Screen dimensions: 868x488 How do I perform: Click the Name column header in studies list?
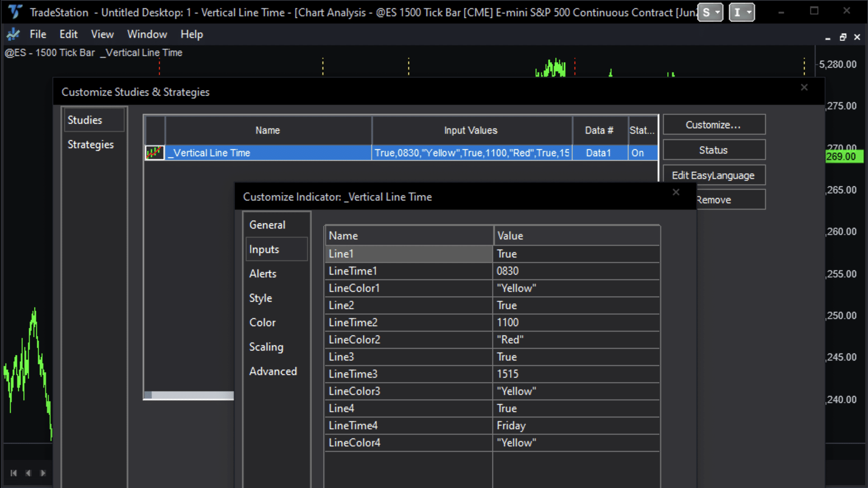tap(268, 131)
